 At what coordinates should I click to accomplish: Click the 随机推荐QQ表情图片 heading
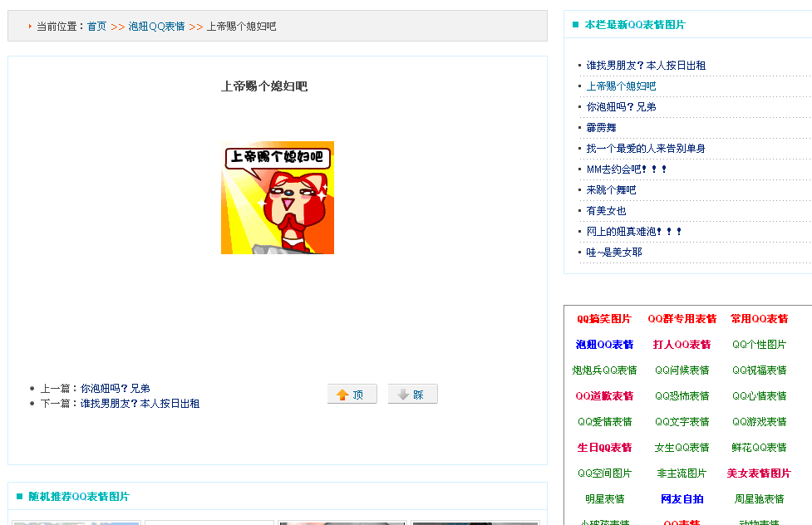79,497
